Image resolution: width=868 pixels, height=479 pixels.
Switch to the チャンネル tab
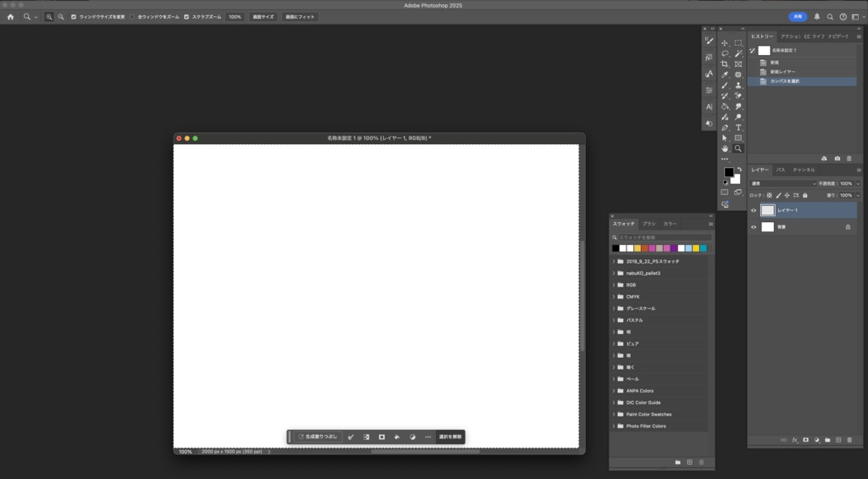(x=804, y=170)
